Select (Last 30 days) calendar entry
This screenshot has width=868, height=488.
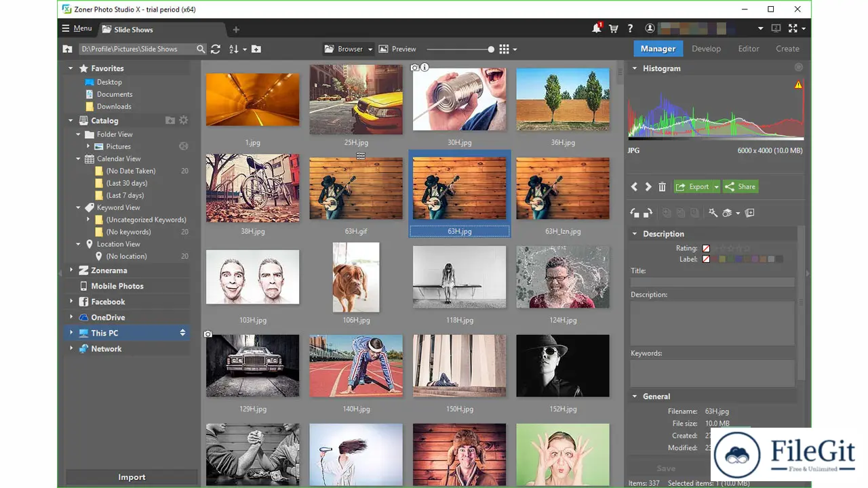tap(126, 183)
